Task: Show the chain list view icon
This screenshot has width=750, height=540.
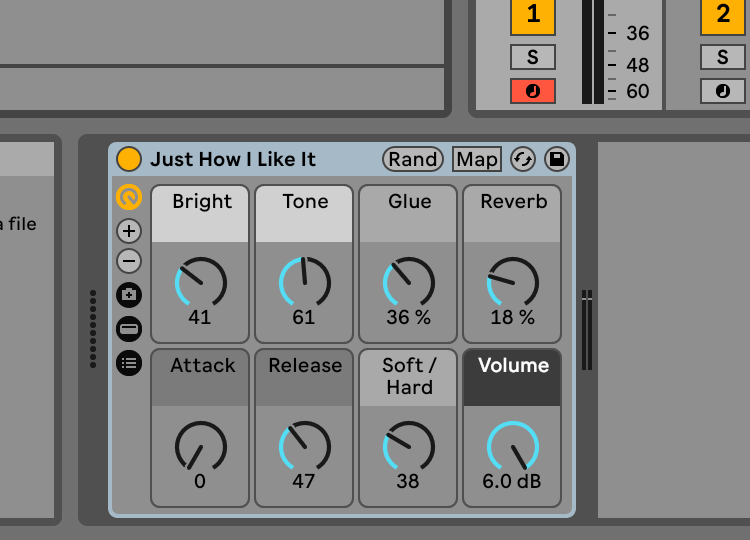Action: 129,328
